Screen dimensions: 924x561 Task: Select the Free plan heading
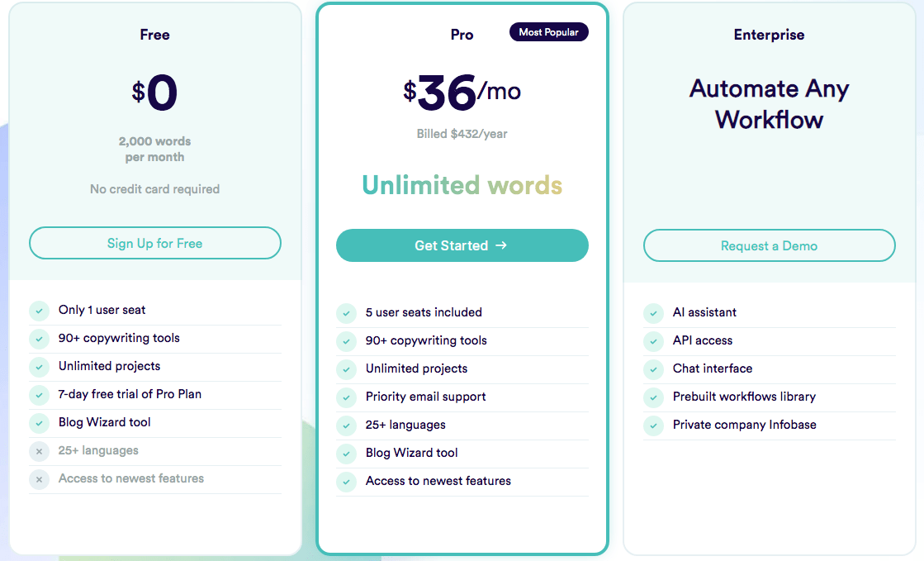pyautogui.click(x=154, y=35)
